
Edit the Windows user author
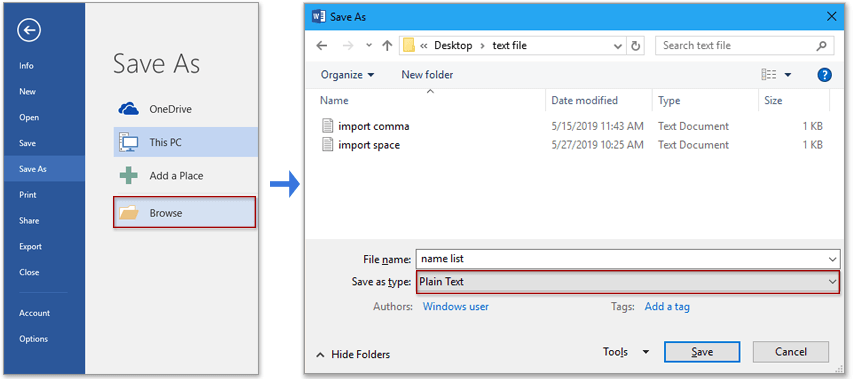455,307
